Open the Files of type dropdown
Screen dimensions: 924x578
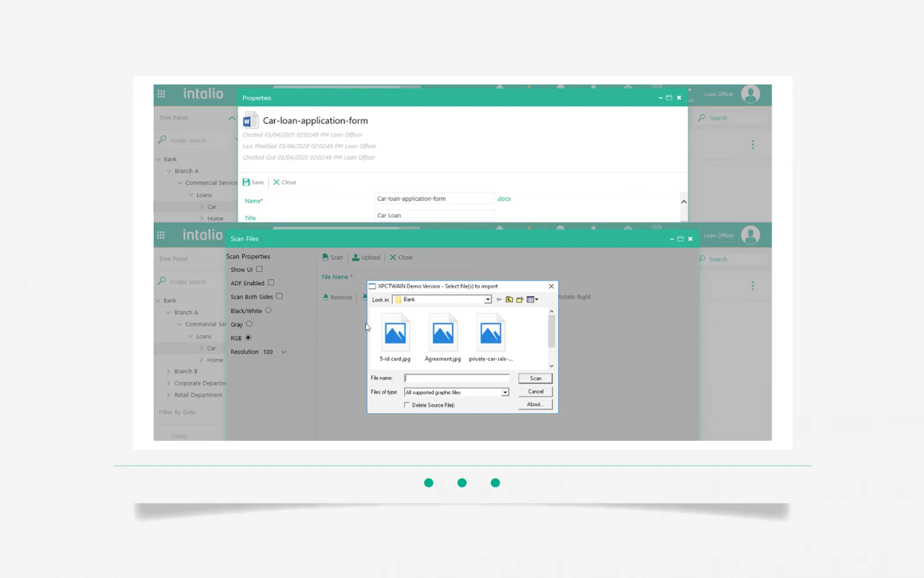[x=505, y=392]
